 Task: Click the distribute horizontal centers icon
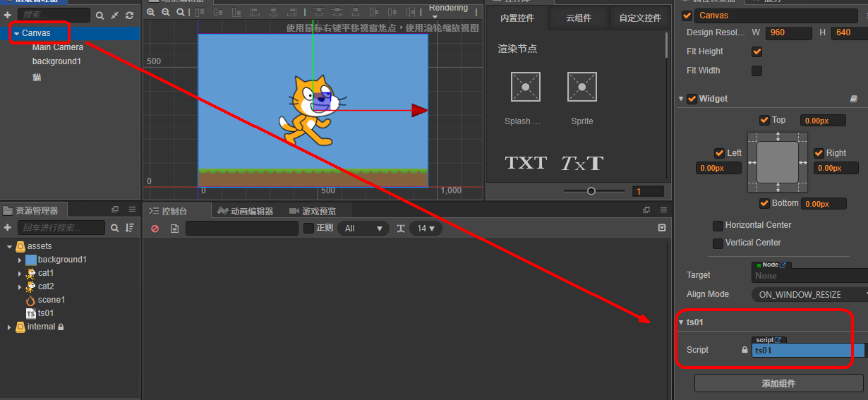point(392,12)
